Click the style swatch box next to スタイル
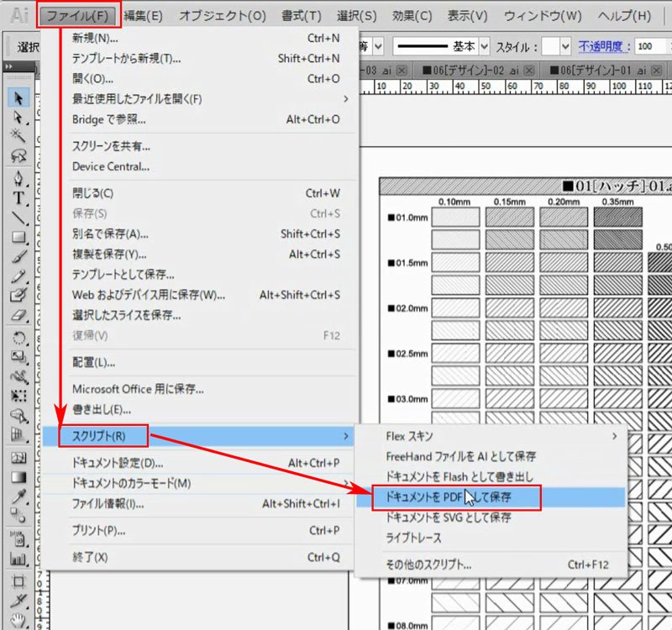The width and height of the screenshot is (672, 630). coord(551,46)
